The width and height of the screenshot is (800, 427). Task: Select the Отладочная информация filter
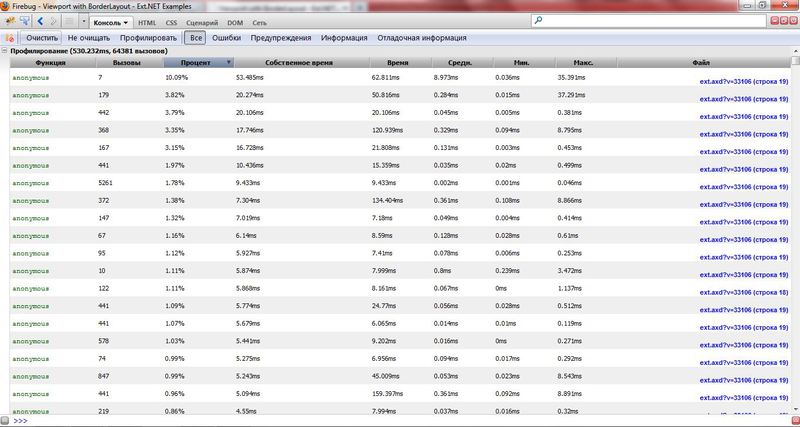pyautogui.click(x=421, y=38)
